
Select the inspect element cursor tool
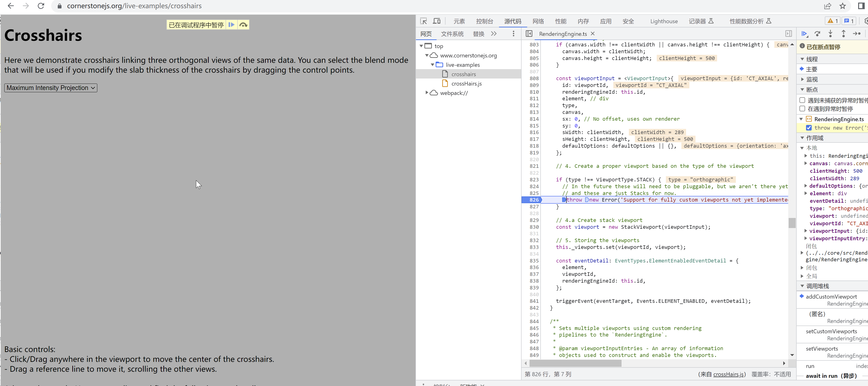423,21
